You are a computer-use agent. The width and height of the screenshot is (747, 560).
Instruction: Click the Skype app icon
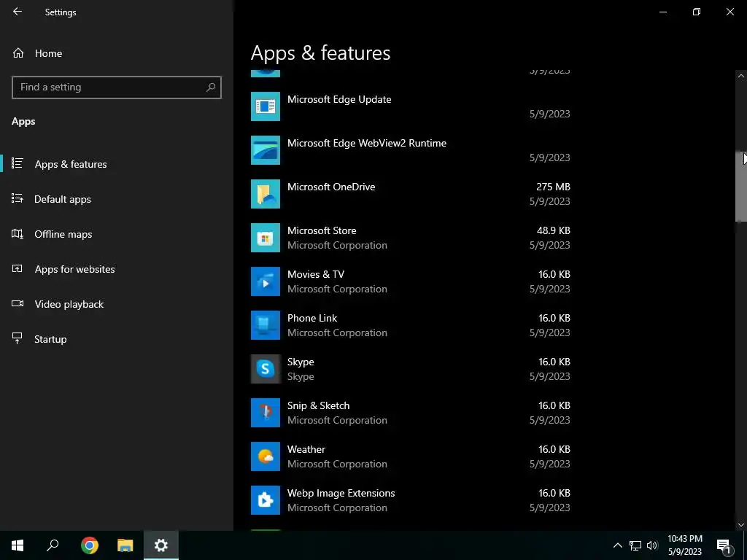pyautogui.click(x=266, y=369)
